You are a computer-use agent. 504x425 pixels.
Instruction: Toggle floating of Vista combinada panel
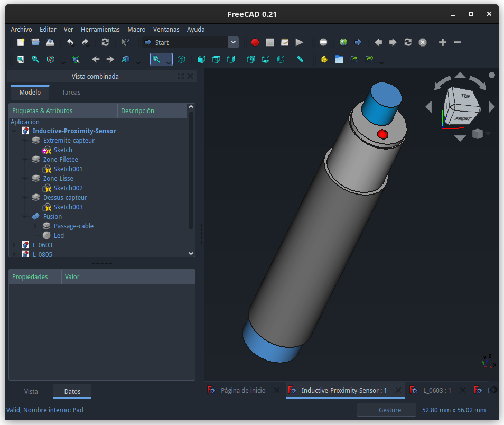(181, 76)
